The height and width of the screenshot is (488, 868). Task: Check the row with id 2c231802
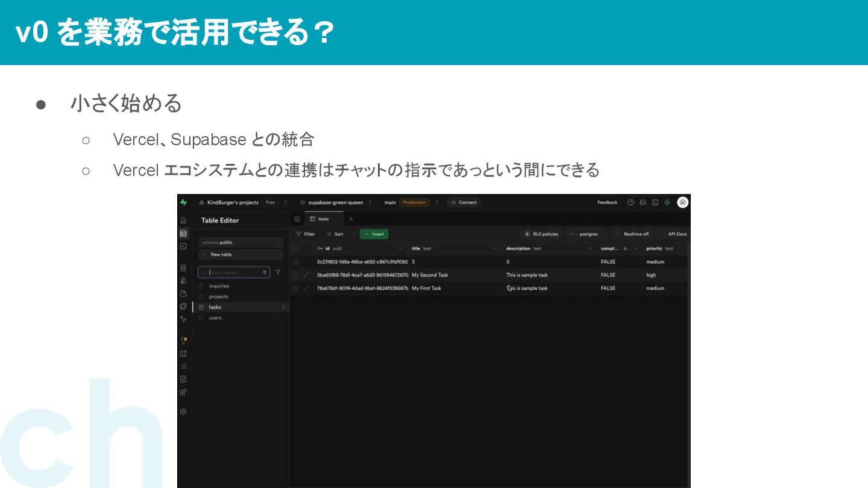tap(295, 261)
